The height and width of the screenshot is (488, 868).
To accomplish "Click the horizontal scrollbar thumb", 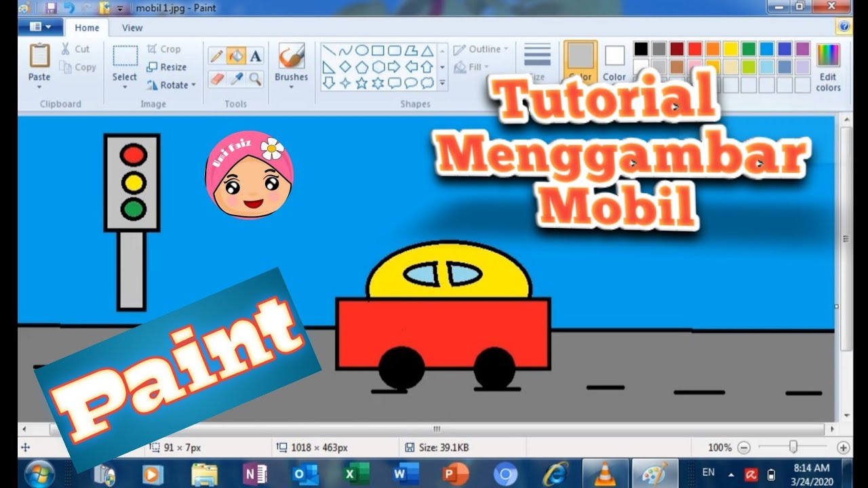I will click(437, 429).
